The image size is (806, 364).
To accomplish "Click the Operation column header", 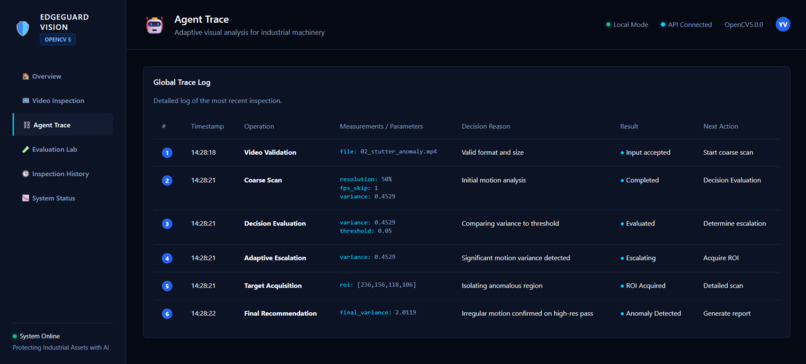I will tap(259, 126).
